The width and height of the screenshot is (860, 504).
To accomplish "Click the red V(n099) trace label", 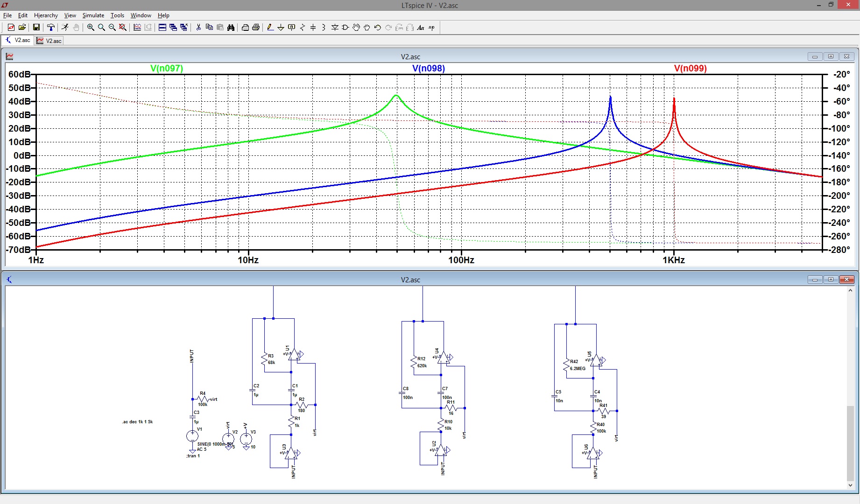I will pyautogui.click(x=691, y=69).
